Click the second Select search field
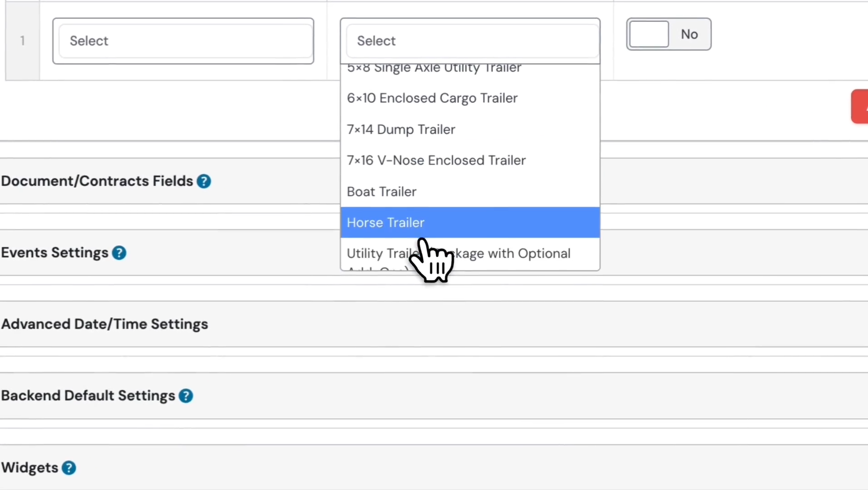Viewport: 868px width, 490px height. (470, 41)
